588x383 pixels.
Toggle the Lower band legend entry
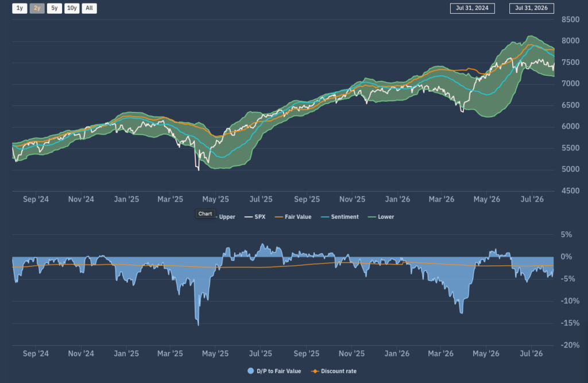[381, 217]
